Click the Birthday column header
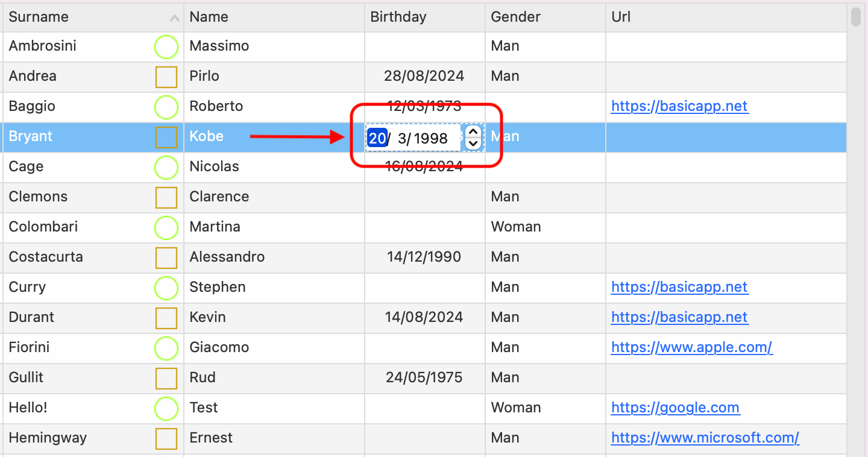Image resolution: width=868 pixels, height=457 pixels. [x=398, y=17]
